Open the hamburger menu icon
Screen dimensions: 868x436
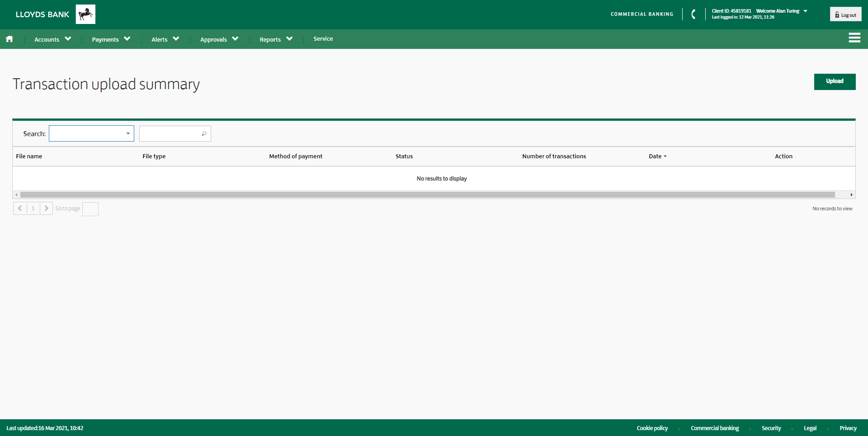click(x=854, y=38)
